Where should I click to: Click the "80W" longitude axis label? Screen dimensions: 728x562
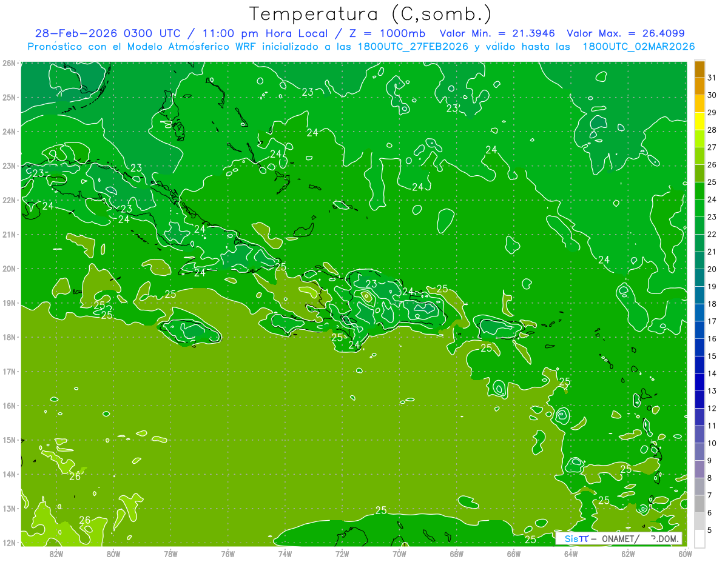pos(113,554)
